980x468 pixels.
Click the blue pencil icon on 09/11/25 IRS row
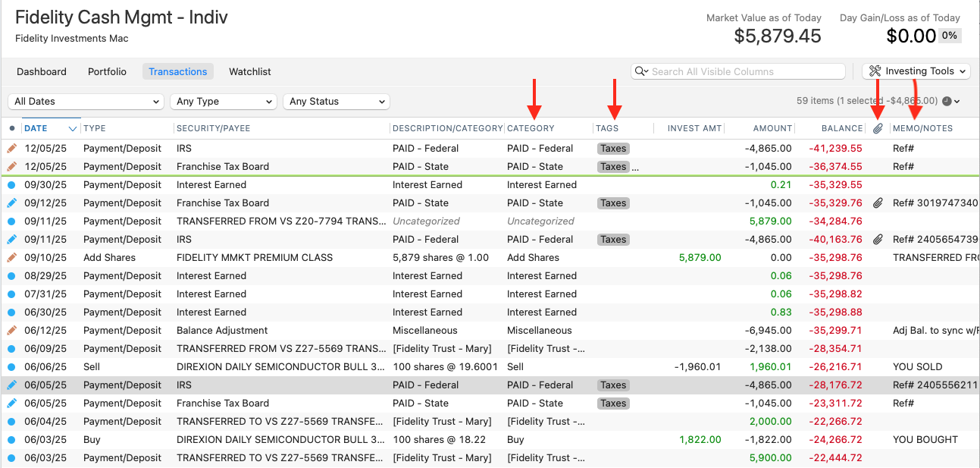click(x=11, y=240)
